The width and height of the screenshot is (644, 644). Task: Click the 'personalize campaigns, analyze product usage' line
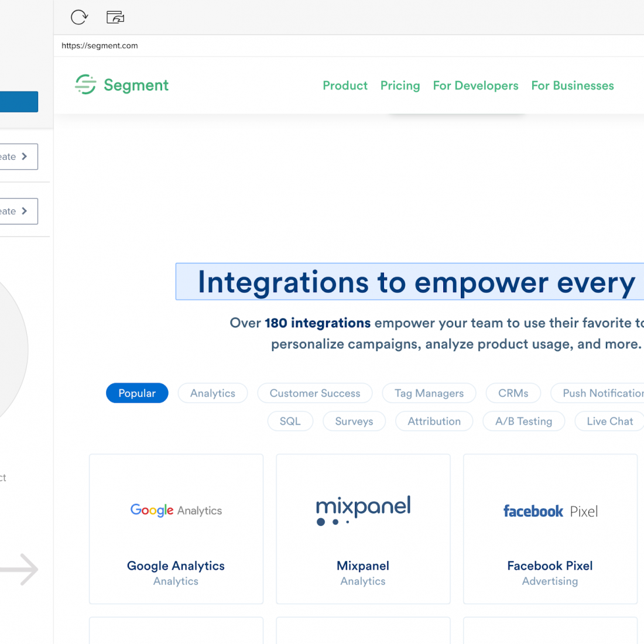click(456, 344)
